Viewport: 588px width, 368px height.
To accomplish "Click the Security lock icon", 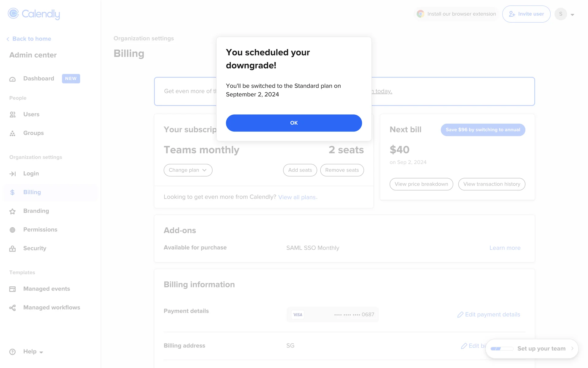I will click(x=13, y=249).
